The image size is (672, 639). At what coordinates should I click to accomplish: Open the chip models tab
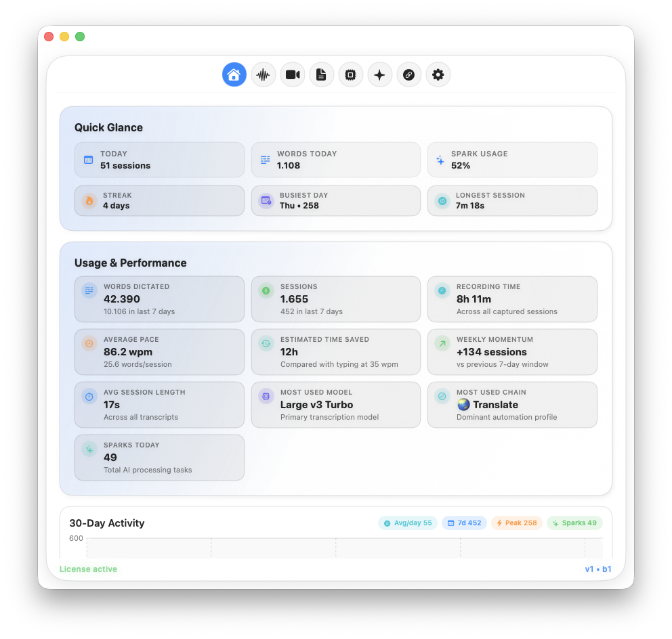pyautogui.click(x=351, y=74)
